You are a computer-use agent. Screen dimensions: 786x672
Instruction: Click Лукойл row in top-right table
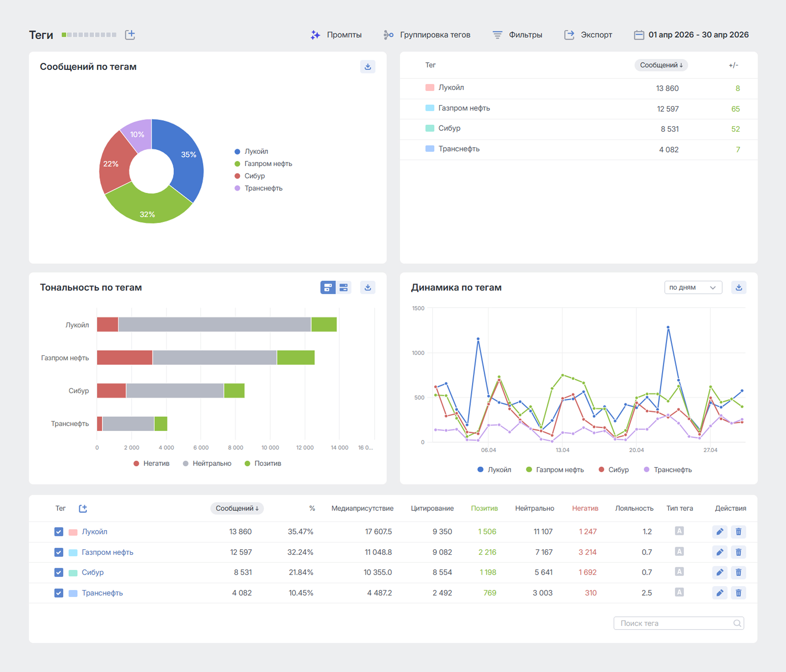pos(578,88)
